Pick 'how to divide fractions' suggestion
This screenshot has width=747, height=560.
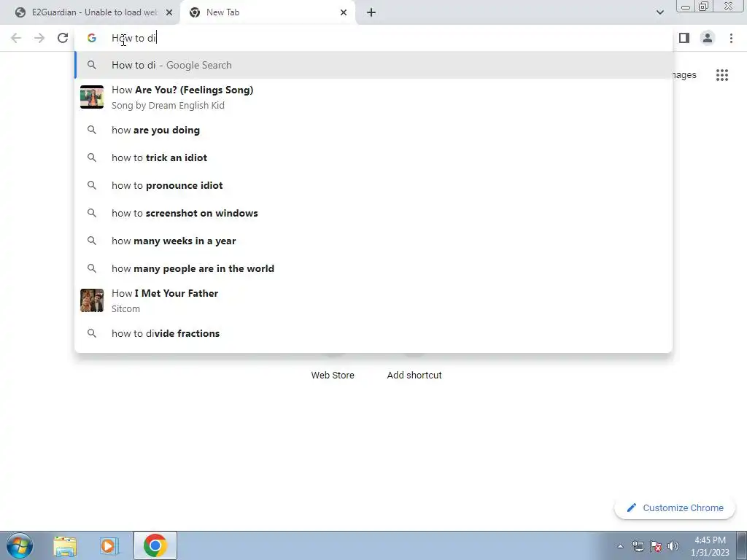[x=373, y=333]
